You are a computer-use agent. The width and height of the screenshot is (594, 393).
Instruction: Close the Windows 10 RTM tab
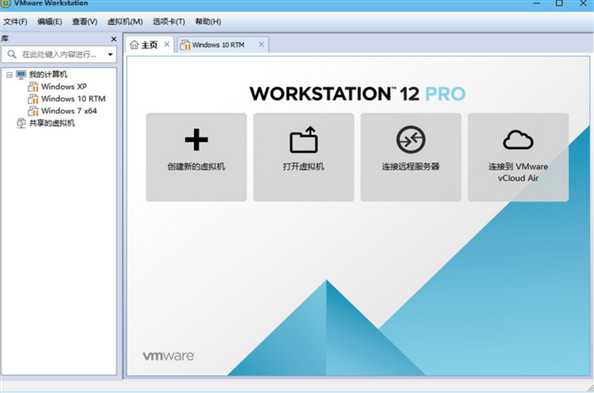[x=261, y=44]
